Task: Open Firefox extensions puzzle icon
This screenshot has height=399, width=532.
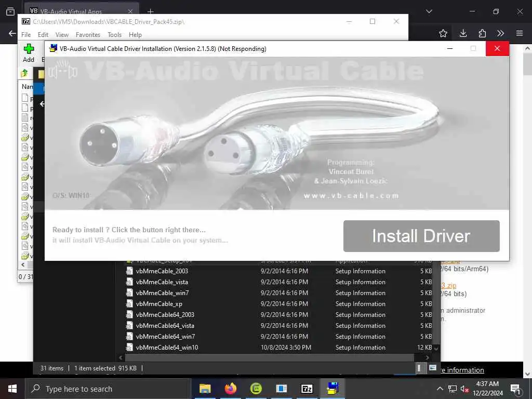Action: (x=482, y=33)
